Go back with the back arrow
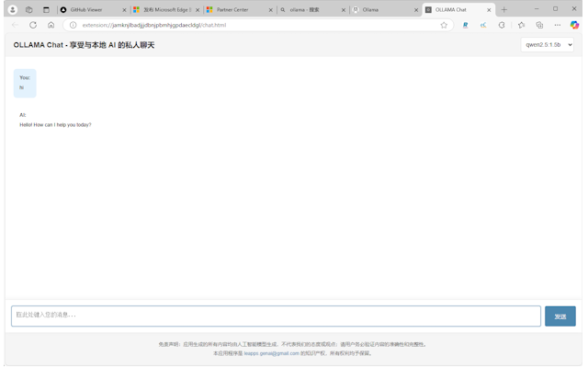 pos(15,25)
